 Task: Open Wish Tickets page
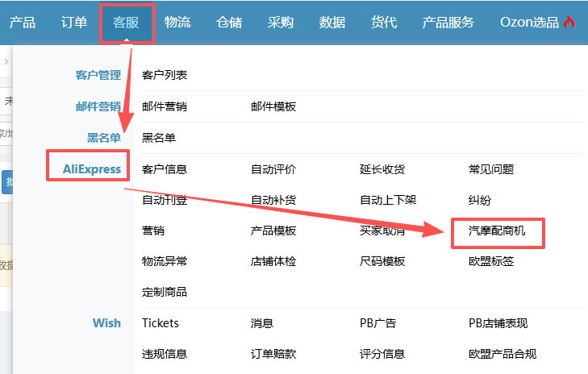(x=161, y=323)
